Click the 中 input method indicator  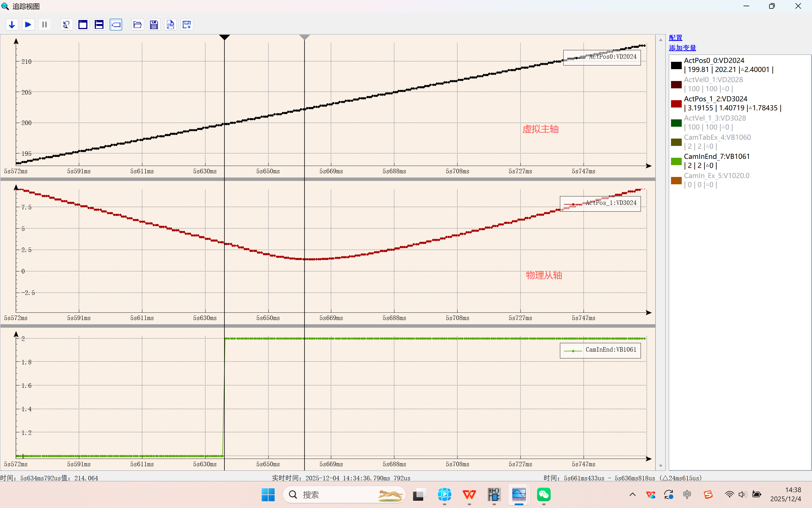click(687, 494)
